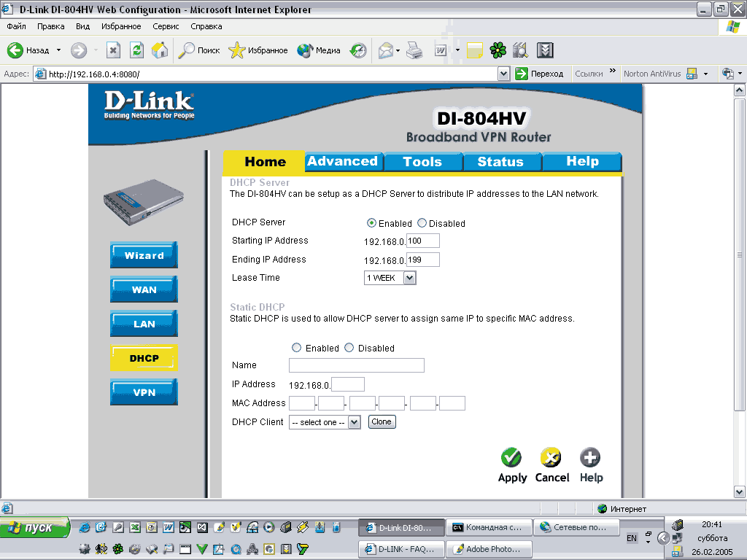This screenshot has height=560, width=747.
Task: Click the Ending IP Address field
Action: point(423,260)
